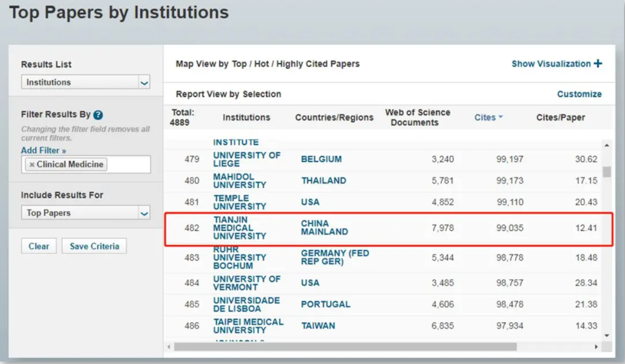Click the cites per paper value 28.34
625x364 pixels.
click(586, 283)
